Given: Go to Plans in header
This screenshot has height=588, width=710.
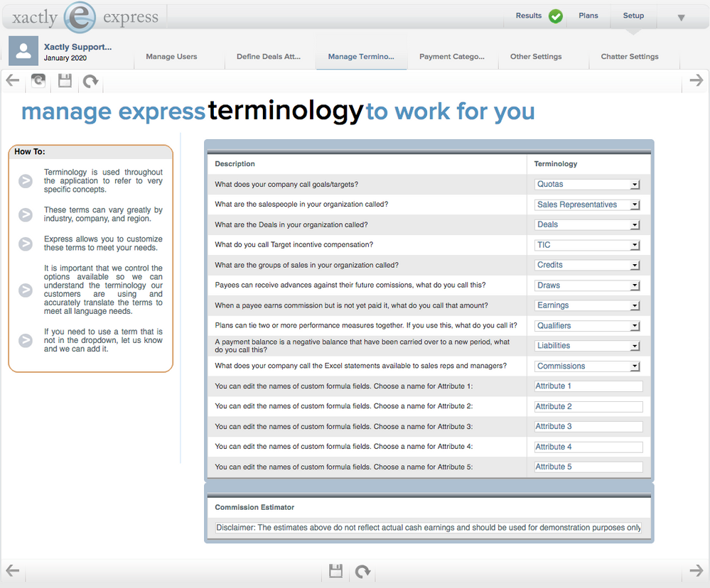Looking at the screenshot, I should [588, 16].
